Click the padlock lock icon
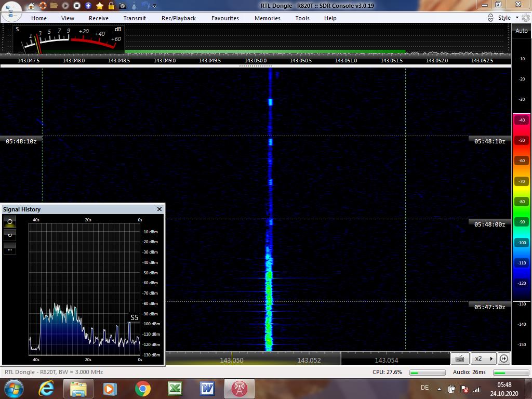Screen dimensions: 532x399 pos(111,6)
